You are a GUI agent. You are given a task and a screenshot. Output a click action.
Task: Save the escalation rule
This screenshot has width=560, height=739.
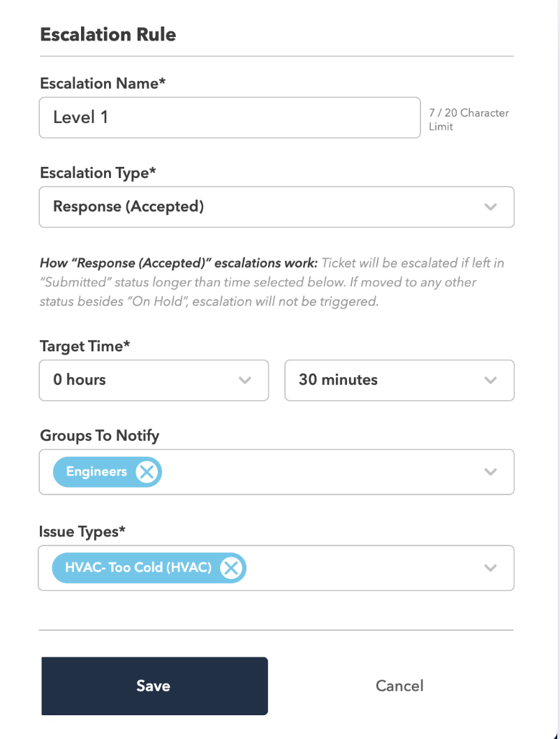(x=154, y=686)
